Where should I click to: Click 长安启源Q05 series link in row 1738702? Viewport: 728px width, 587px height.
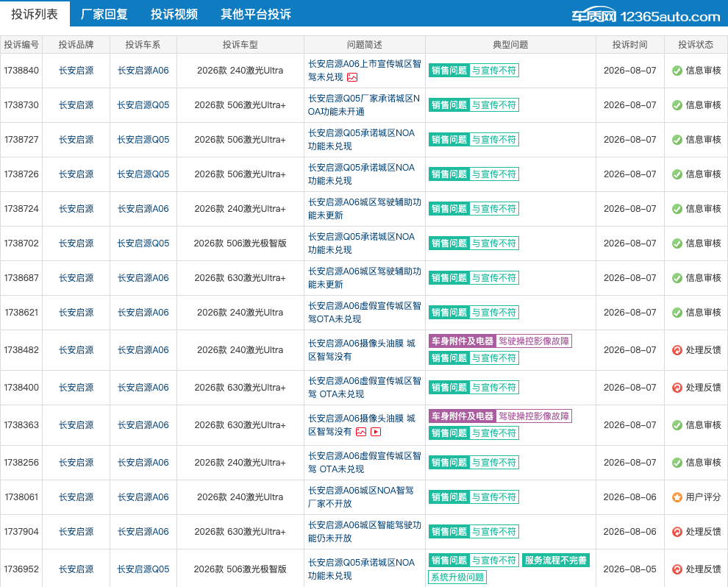pos(143,243)
